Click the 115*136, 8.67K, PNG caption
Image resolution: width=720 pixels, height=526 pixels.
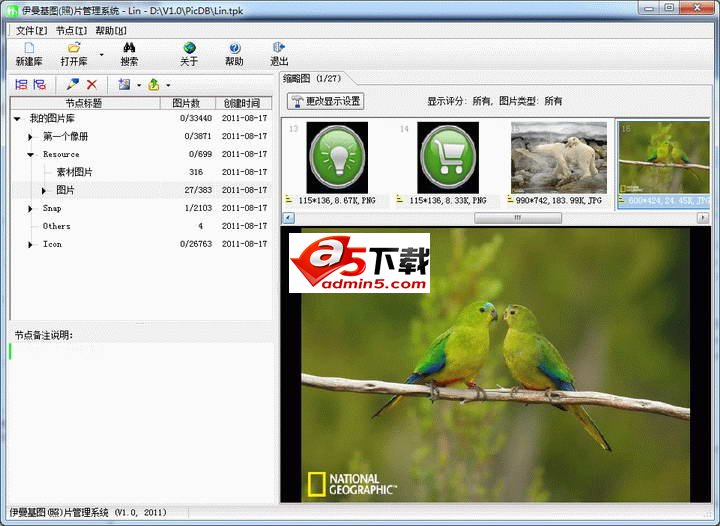tap(337, 200)
